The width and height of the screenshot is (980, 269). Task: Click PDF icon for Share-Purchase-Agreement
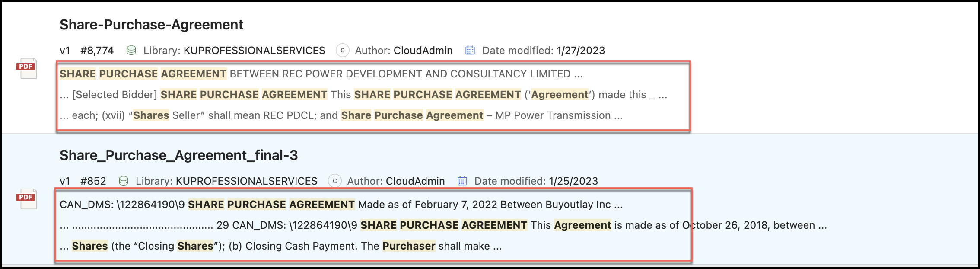click(x=27, y=68)
